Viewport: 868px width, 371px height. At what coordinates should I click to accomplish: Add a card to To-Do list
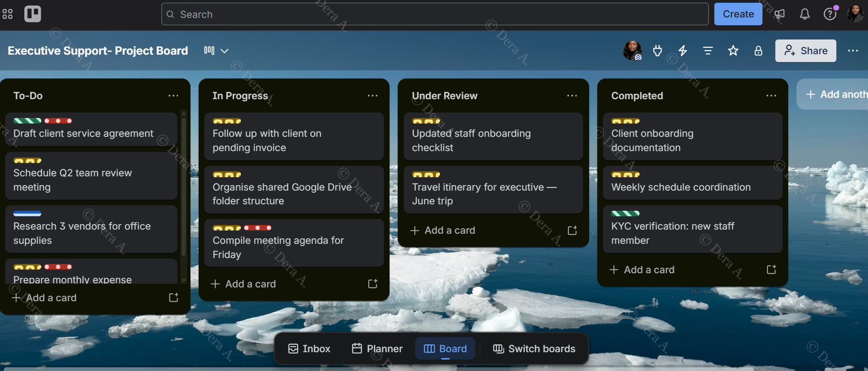click(x=87, y=298)
